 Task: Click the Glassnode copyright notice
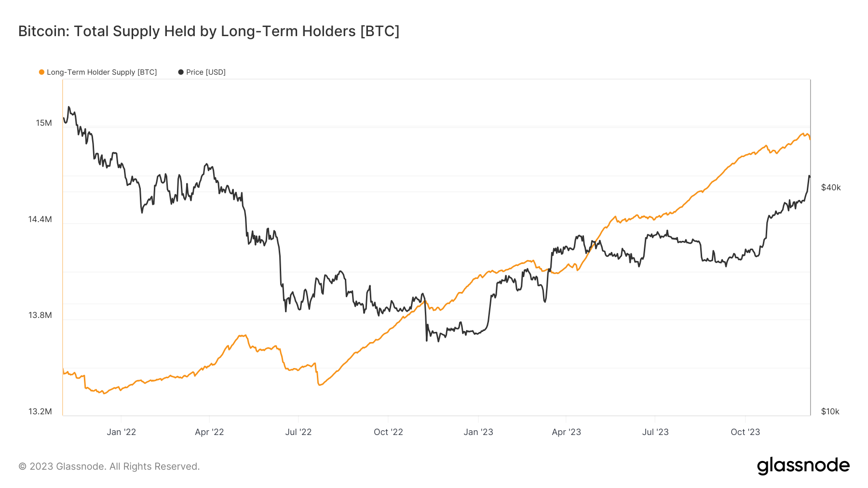109,466
